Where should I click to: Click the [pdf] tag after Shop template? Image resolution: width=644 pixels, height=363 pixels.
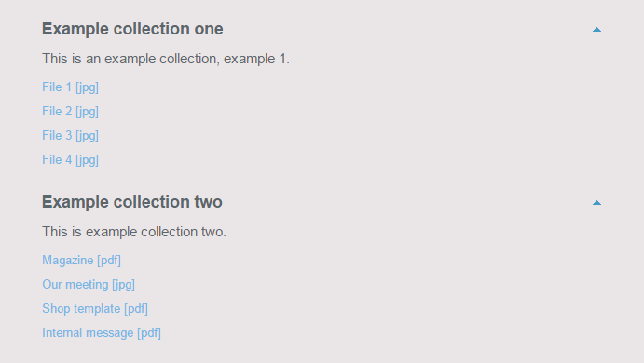pyautogui.click(x=136, y=308)
